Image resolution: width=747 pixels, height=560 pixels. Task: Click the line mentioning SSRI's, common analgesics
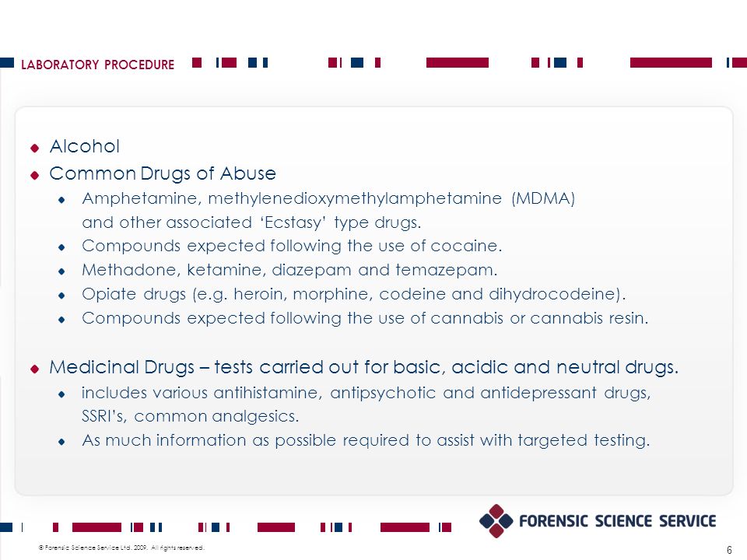(190, 417)
